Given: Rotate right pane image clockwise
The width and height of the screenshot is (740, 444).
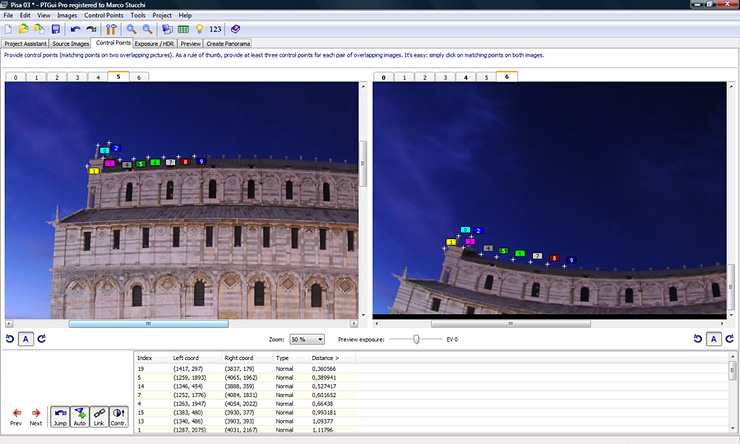Looking at the screenshot, I should coord(731,339).
